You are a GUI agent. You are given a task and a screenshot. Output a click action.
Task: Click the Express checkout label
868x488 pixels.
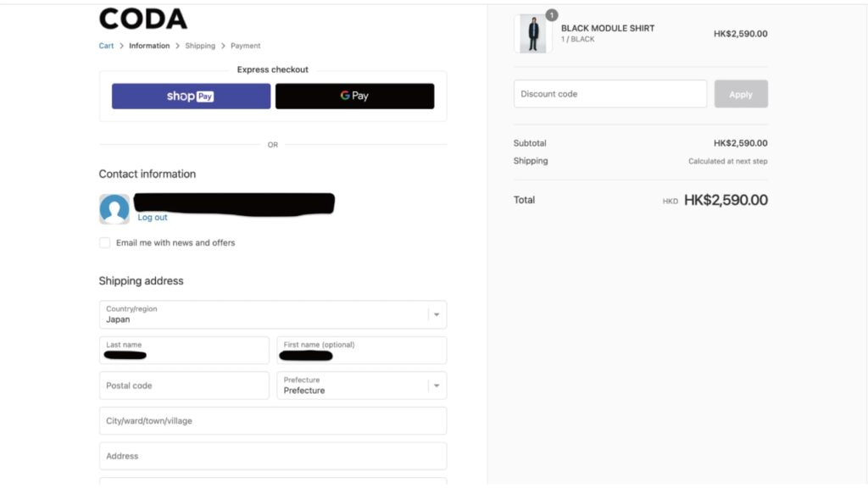(x=272, y=69)
